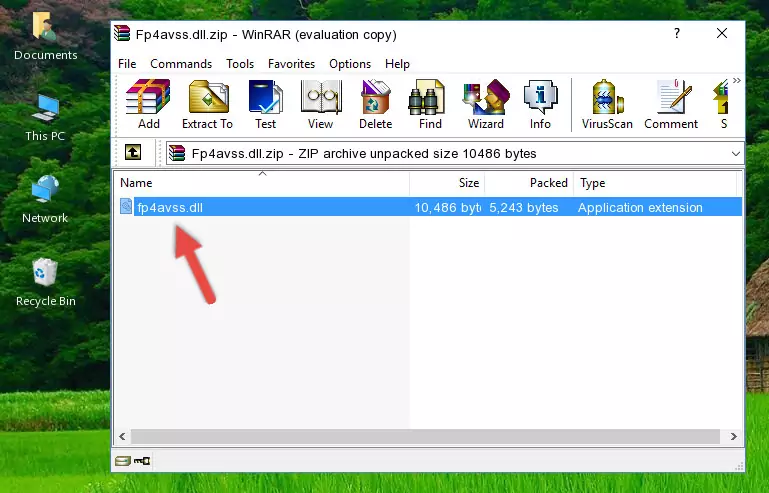769x493 pixels.
Task: Sort by Packed column header
Action: point(529,183)
